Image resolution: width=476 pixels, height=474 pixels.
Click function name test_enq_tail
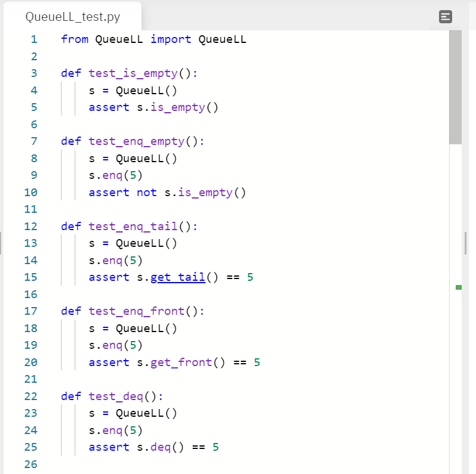click(133, 227)
